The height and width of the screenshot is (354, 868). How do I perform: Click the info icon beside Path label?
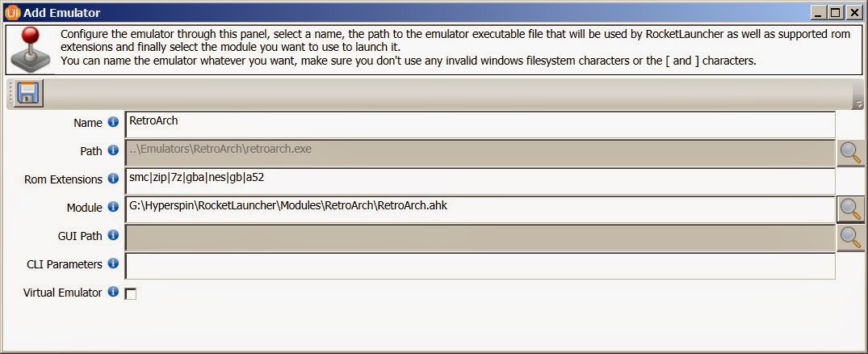[113, 150]
